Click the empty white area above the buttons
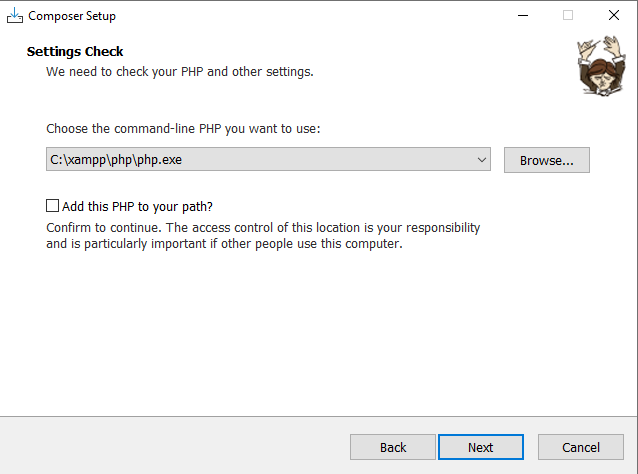The image size is (638, 474). [x=319, y=340]
